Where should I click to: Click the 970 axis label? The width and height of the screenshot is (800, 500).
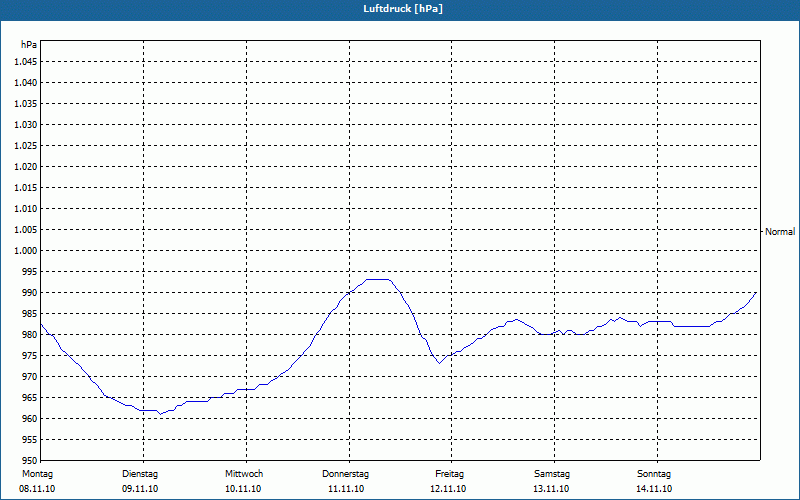click(30, 377)
